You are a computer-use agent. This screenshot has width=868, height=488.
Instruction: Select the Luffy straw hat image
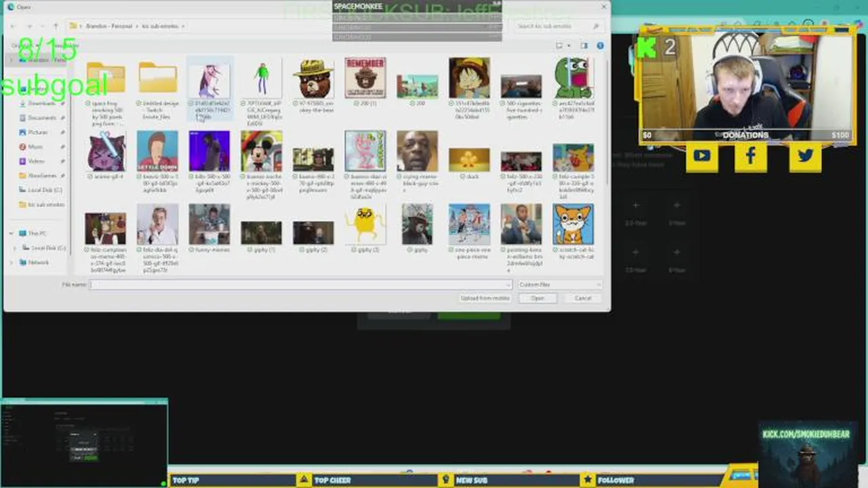coord(469,89)
